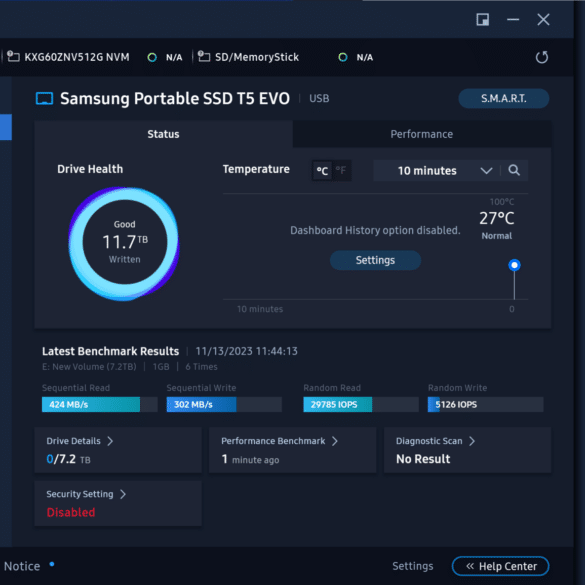
Task: Click the 0/7.2 TB capacity value
Action: tap(68, 459)
